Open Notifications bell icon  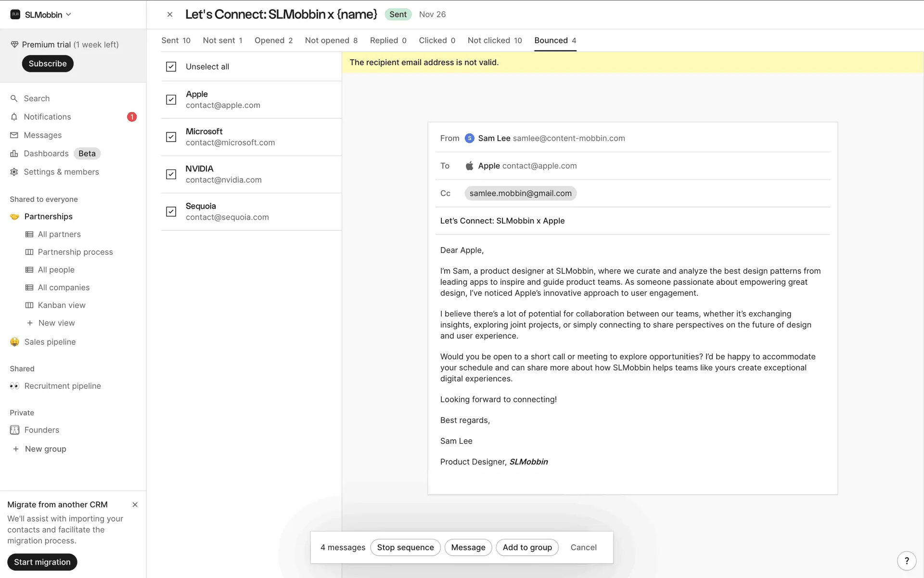[14, 117]
